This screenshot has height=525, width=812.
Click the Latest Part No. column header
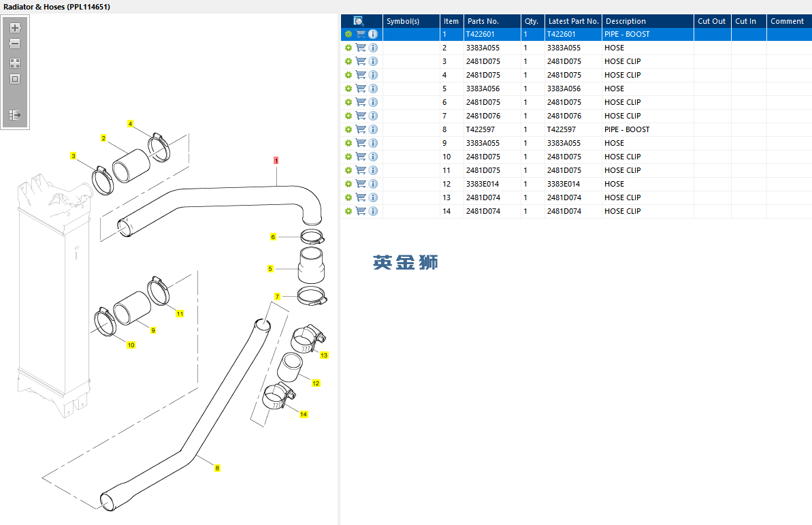(573, 21)
